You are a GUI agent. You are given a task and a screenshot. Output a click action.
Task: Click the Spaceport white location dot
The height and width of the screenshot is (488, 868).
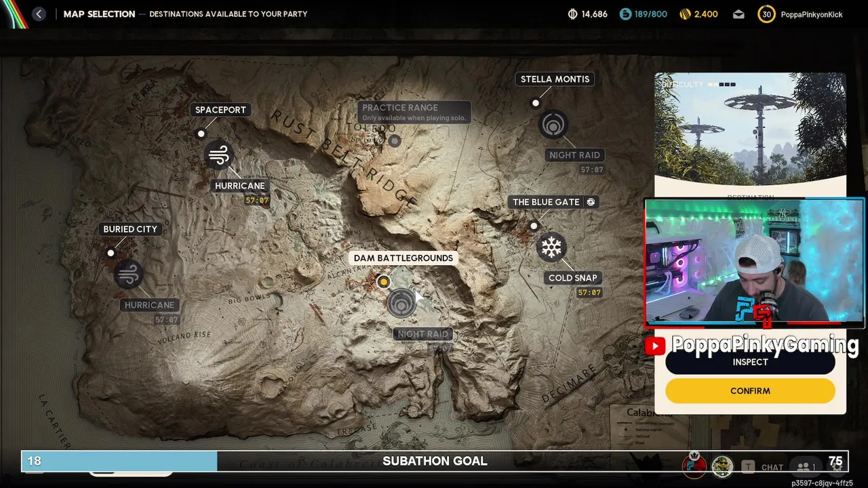[x=201, y=134]
